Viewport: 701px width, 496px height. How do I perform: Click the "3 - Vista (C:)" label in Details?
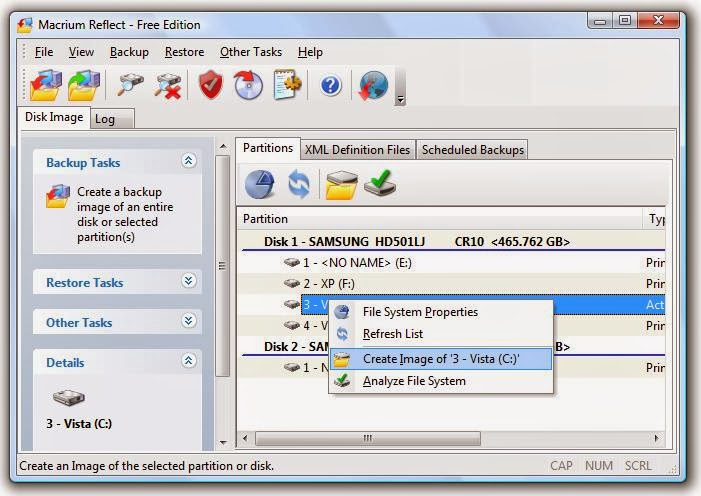(x=79, y=424)
